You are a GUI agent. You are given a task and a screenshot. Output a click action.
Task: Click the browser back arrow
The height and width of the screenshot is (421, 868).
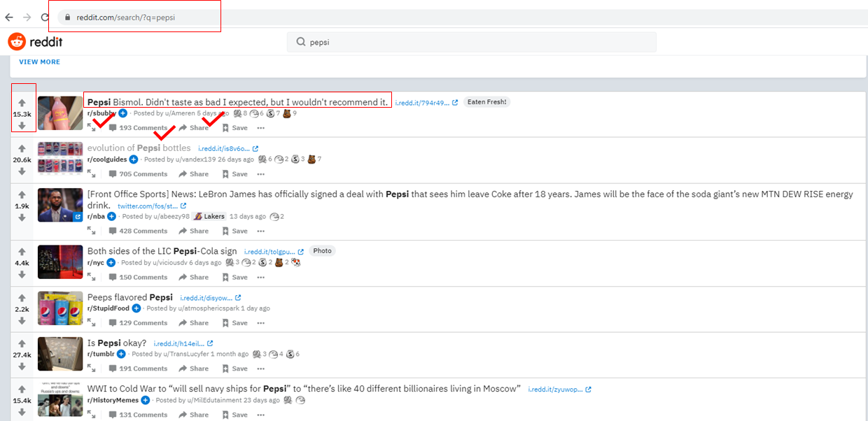pos(9,17)
